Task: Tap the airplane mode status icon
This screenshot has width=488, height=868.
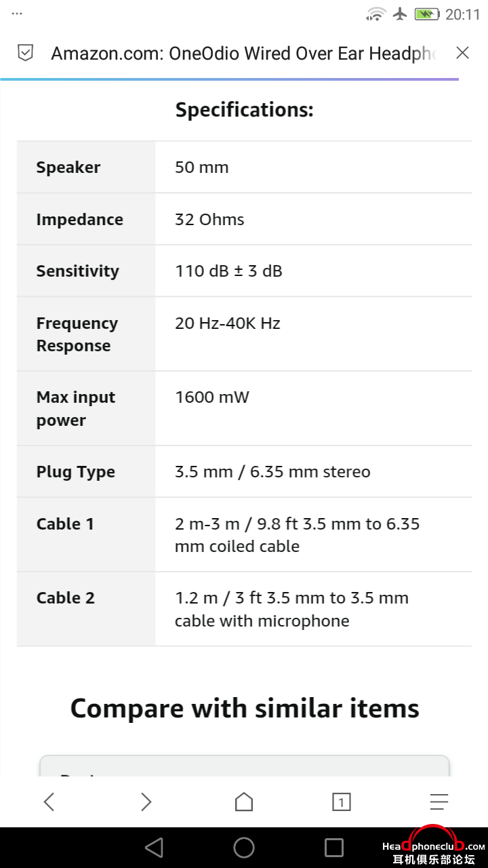Action: (400, 14)
